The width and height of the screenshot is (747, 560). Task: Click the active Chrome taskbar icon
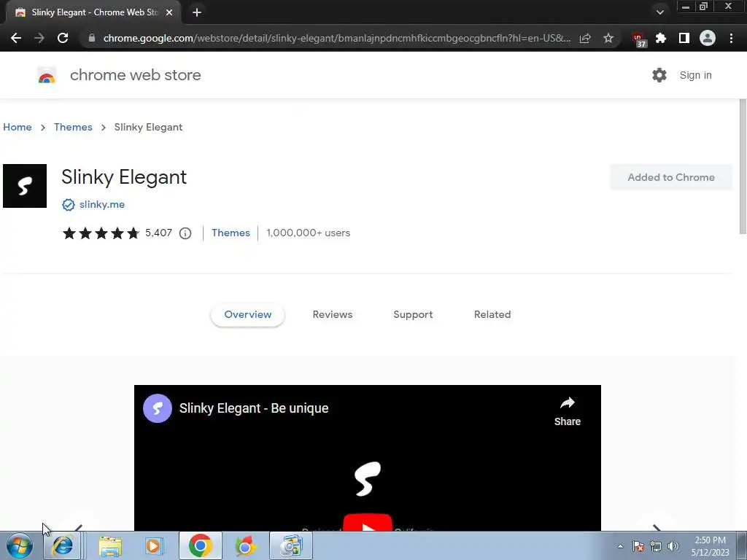click(x=200, y=545)
